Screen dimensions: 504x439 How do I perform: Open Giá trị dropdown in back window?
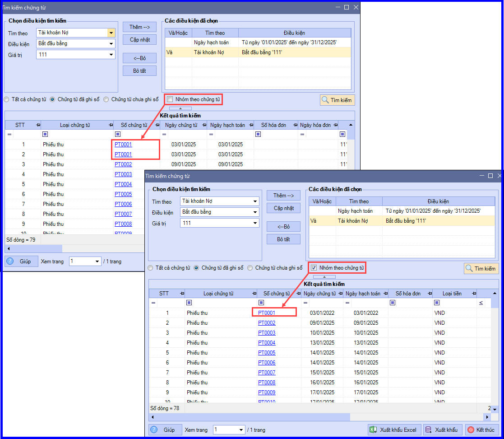point(111,54)
